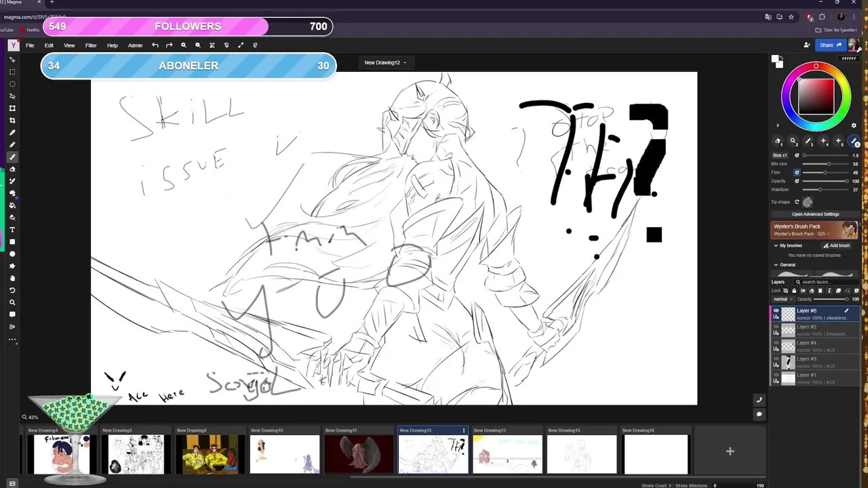This screenshot has width=868, height=488.
Task: Select the eraser tool
Action: point(12,169)
